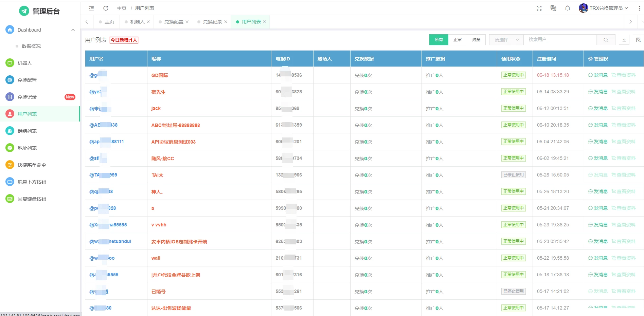Open the 请选择 dropdown
This screenshot has width=644, height=316.
point(506,40)
